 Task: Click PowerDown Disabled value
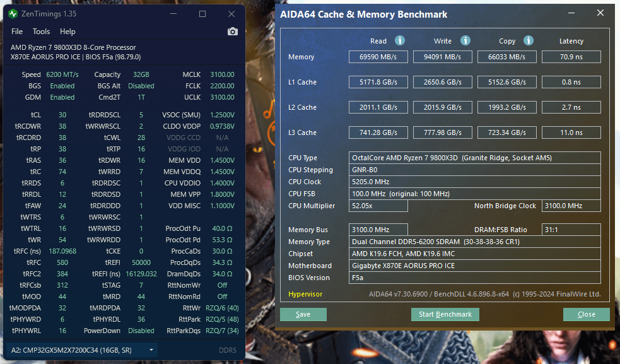141,331
